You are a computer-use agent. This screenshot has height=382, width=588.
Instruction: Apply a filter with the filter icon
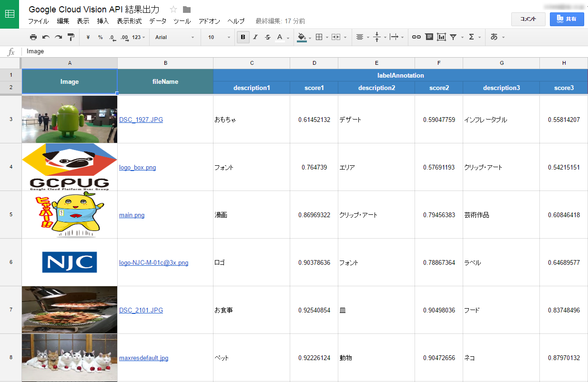[453, 37]
